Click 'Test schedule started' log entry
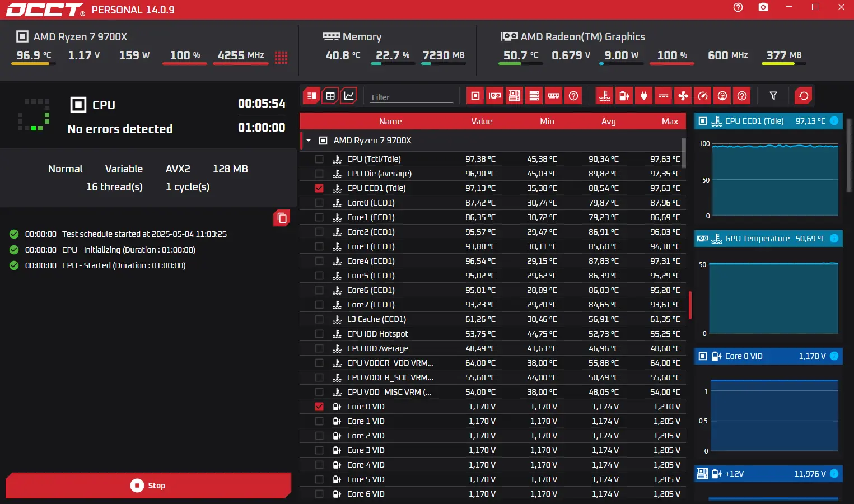Viewport: 854px width, 504px height. [x=144, y=234]
